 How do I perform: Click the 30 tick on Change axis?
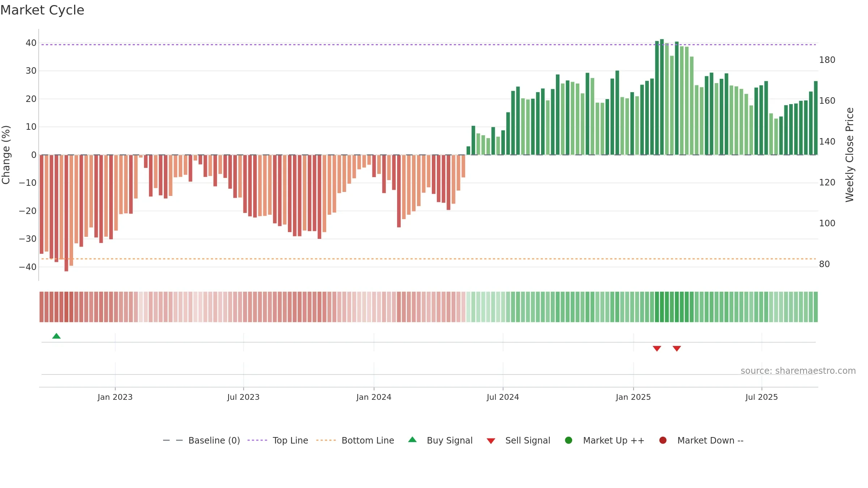click(x=31, y=71)
